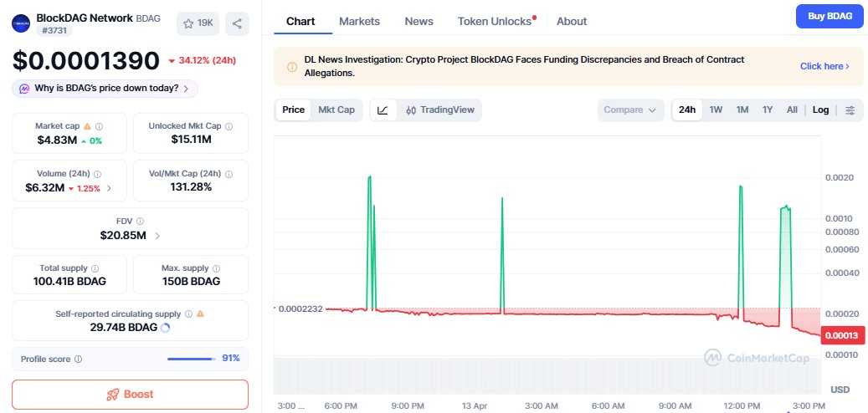Switch chart to TradingView view

click(x=440, y=110)
